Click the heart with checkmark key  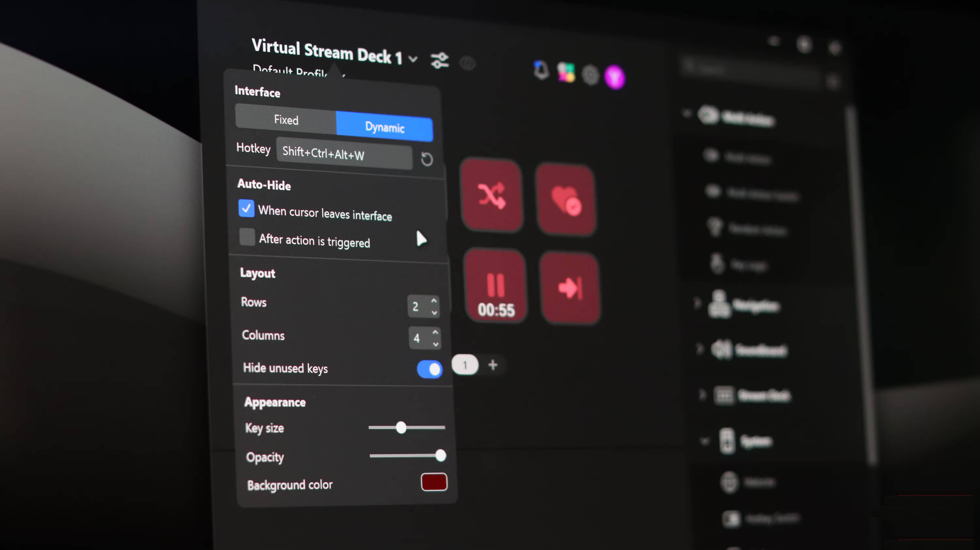pos(566,200)
